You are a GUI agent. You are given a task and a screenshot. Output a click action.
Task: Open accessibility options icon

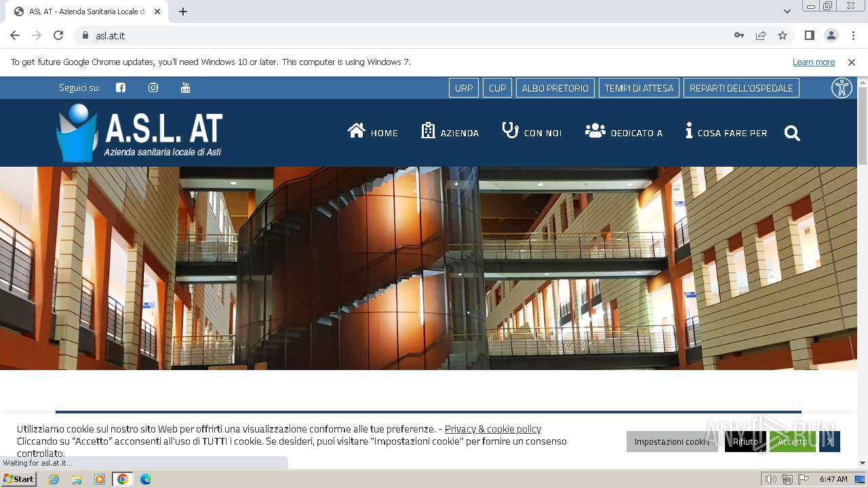coord(842,88)
